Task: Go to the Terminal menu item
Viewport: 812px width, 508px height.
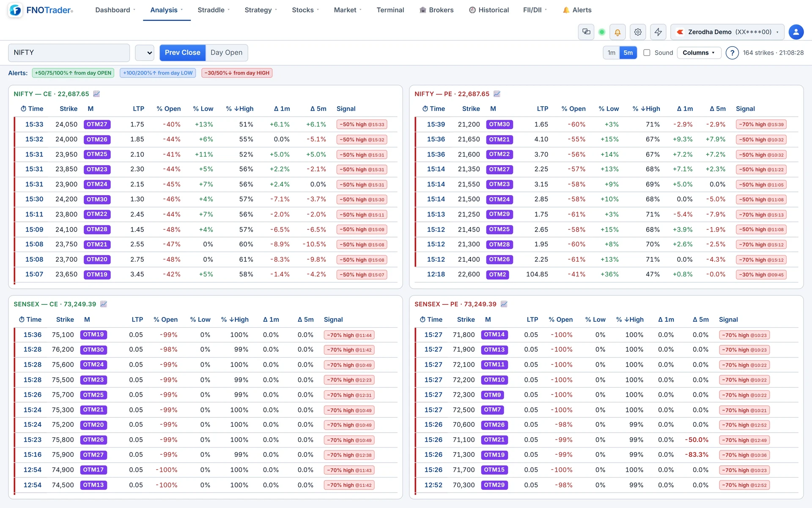Action: [x=390, y=10]
